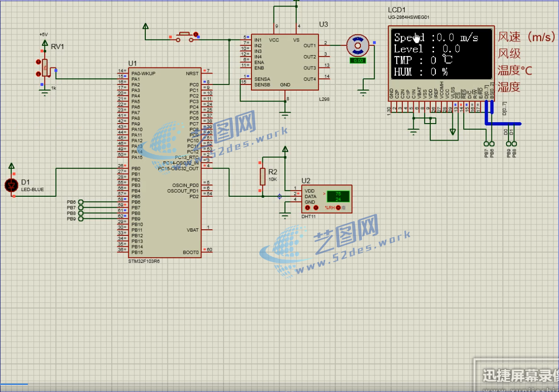This screenshot has width=559, height=392.
Task: Click the DHT11 part name label
Action: pyautogui.click(x=309, y=217)
